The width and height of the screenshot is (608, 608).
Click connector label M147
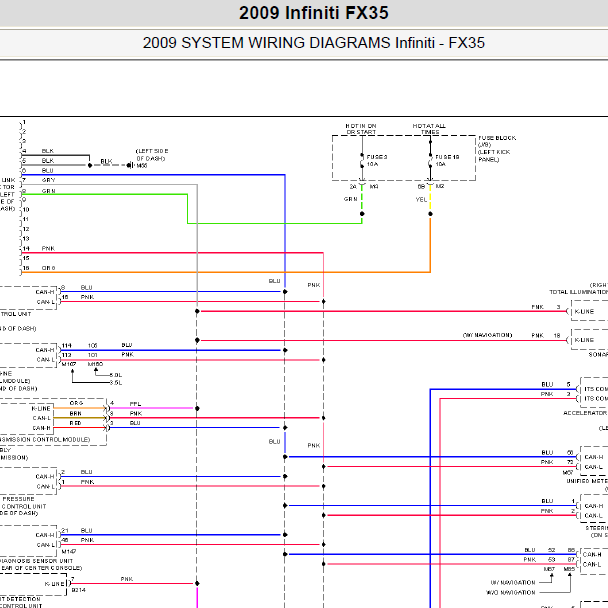pyautogui.click(x=69, y=551)
